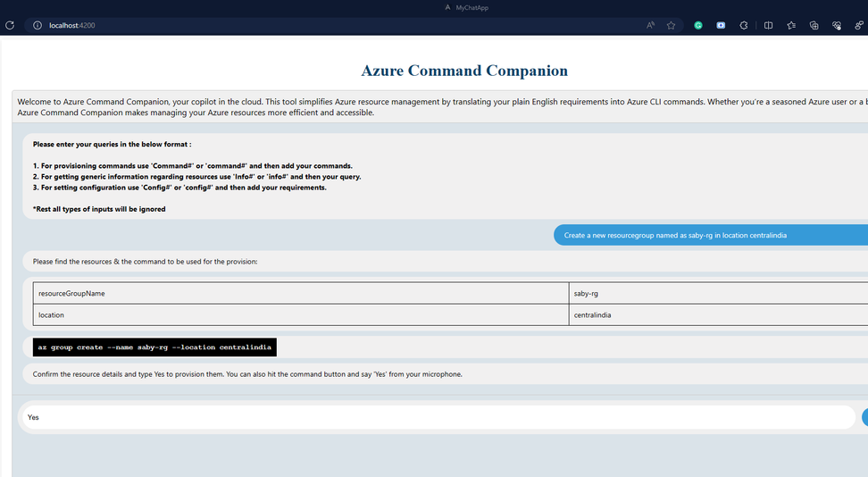868x477 pixels.
Task: Click the user message about creating saby-rg
Action: tap(711, 236)
